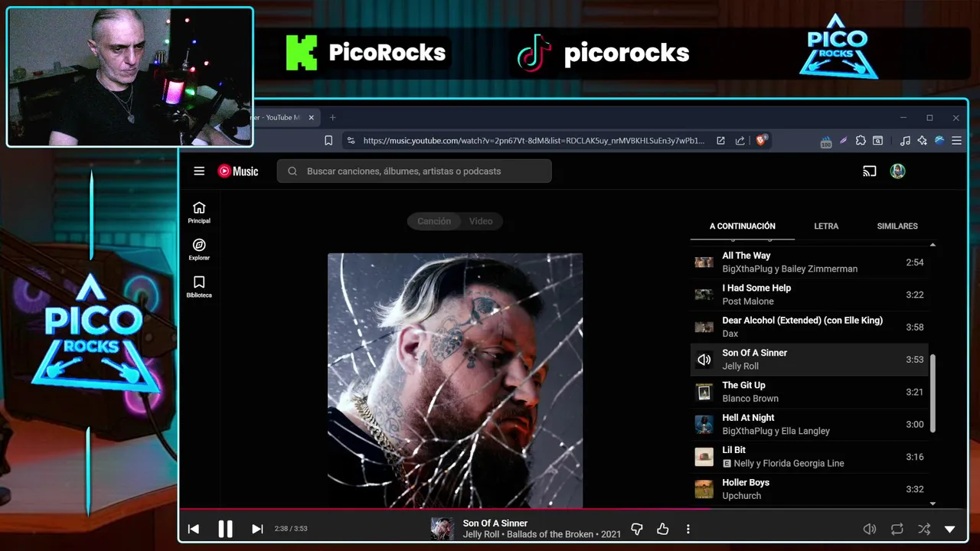Open Brave Shields lion icon
This screenshot has width=980, height=551.
point(761,140)
